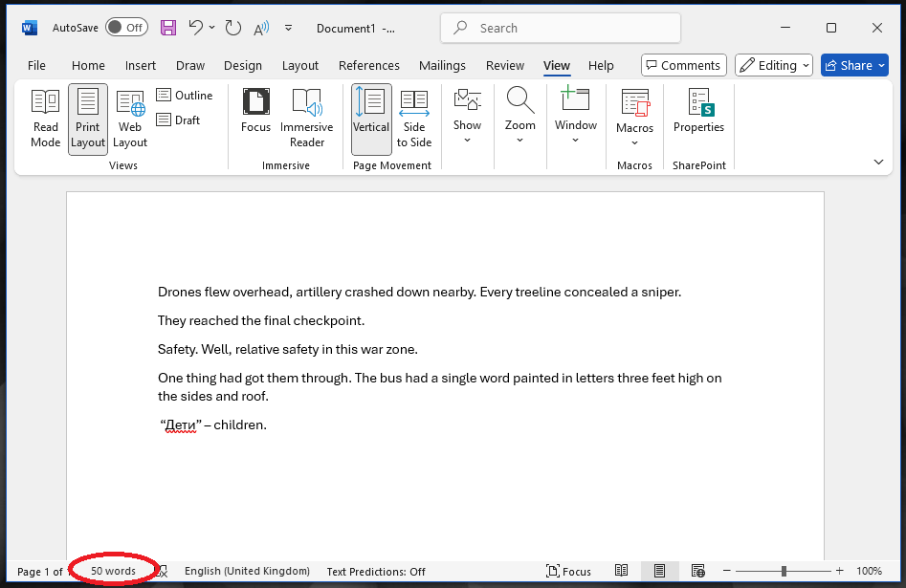Enable Focus from the status bar
This screenshot has width=906, height=588.
pos(568,572)
